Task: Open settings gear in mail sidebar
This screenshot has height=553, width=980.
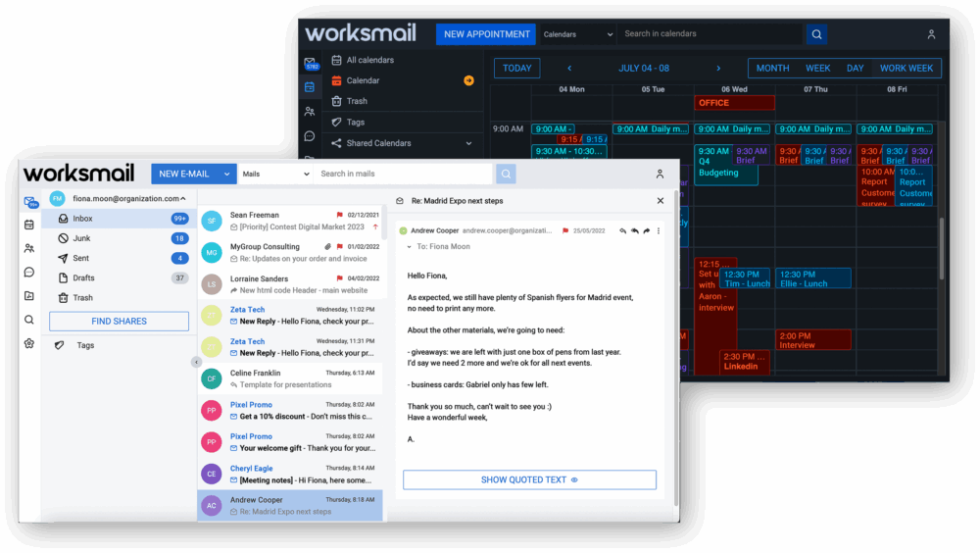Action: 29,343
